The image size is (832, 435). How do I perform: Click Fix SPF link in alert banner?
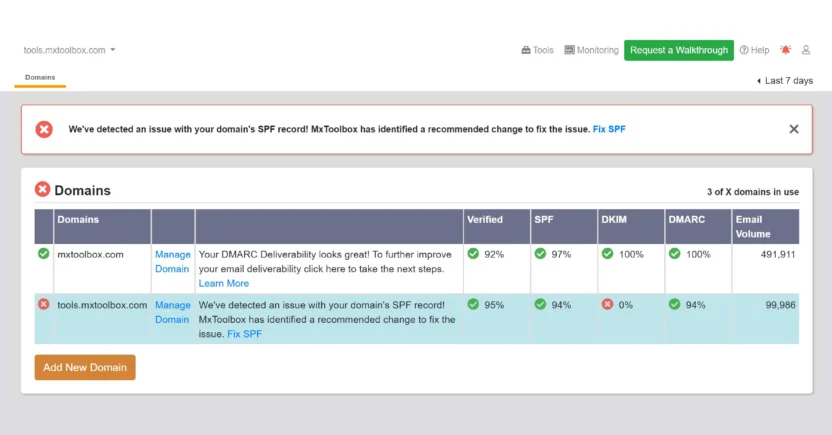click(x=609, y=129)
